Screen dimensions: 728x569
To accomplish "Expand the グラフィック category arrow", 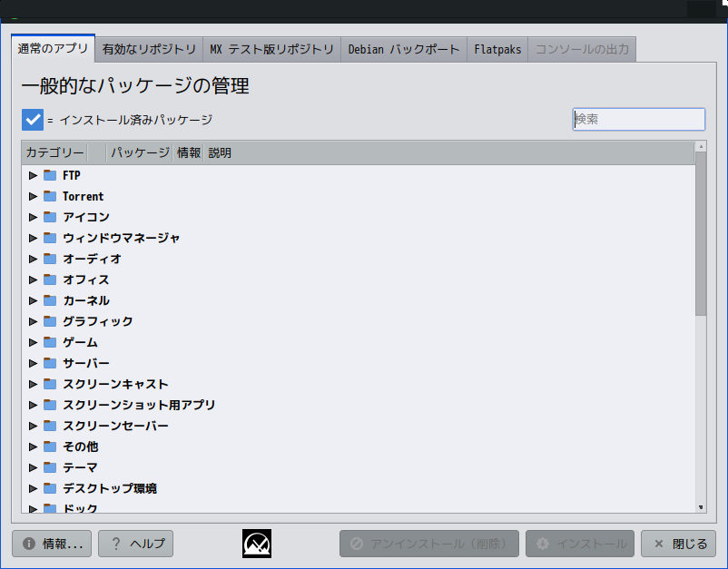I will tap(33, 321).
